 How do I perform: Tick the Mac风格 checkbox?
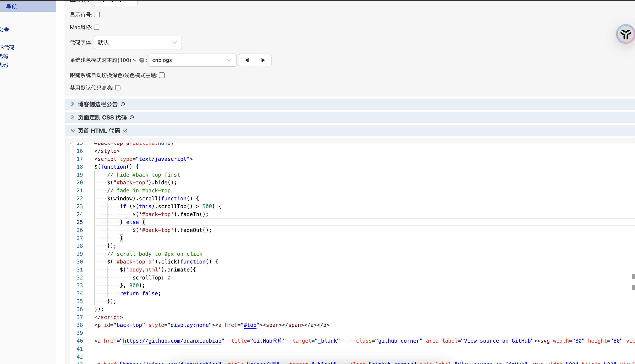[97, 27]
